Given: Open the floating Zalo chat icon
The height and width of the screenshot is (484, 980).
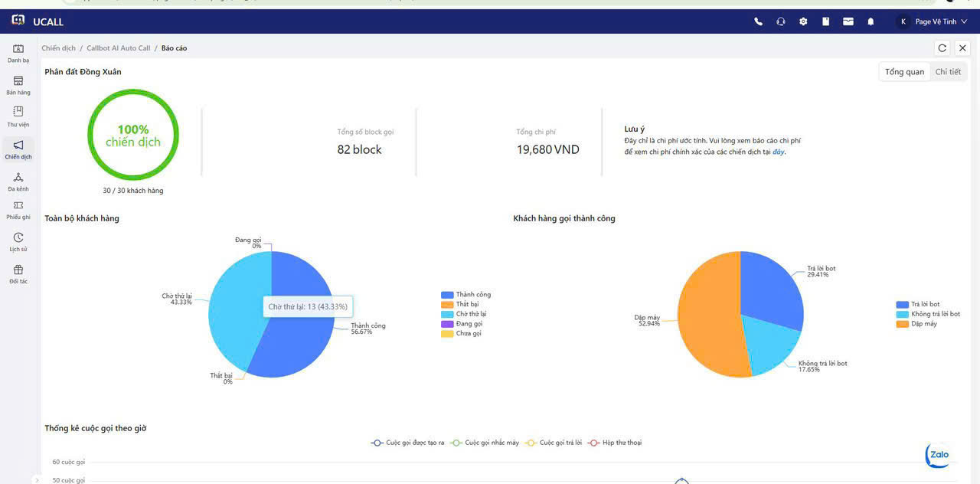Looking at the screenshot, I should (x=939, y=455).
